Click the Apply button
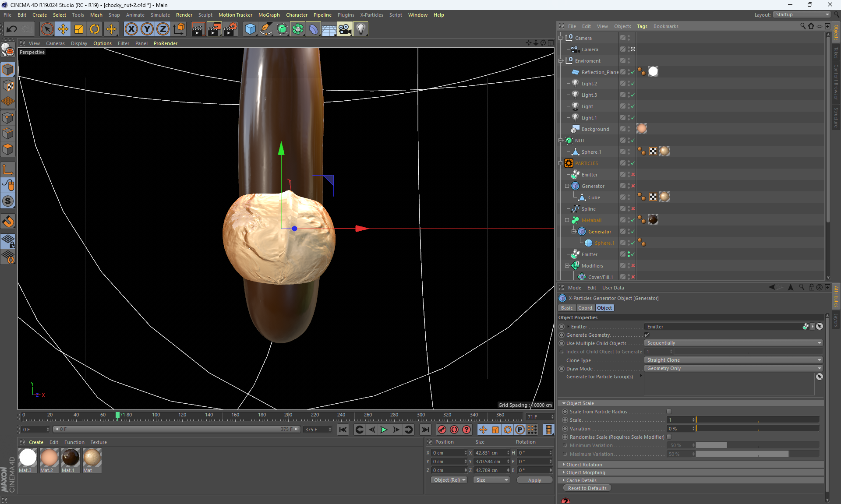841x504 pixels. pyautogui.click(x=534, y=480)
